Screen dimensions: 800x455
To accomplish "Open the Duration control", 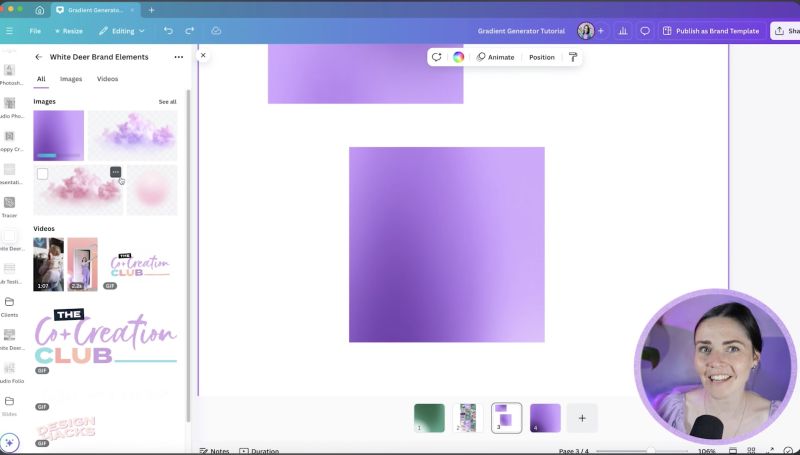I will [259, 451].
